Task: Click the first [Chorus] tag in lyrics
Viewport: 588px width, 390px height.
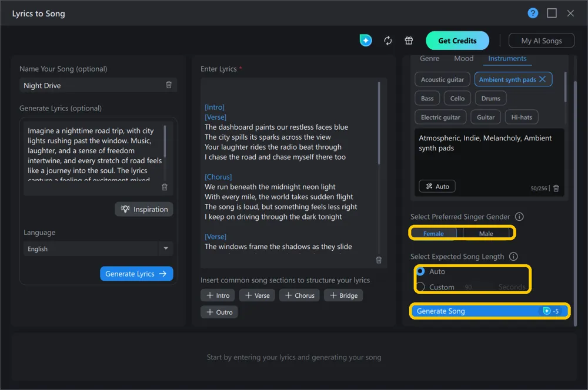Action: tap(218, 177)
